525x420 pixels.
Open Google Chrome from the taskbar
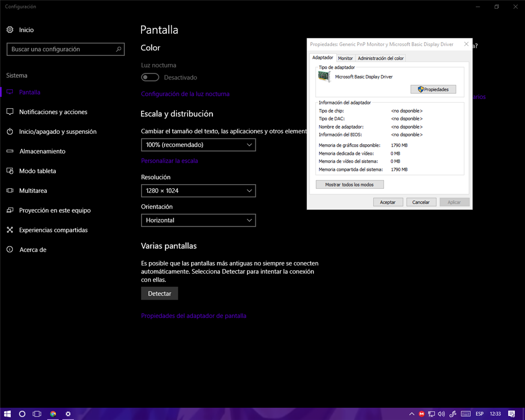point(53,414)
